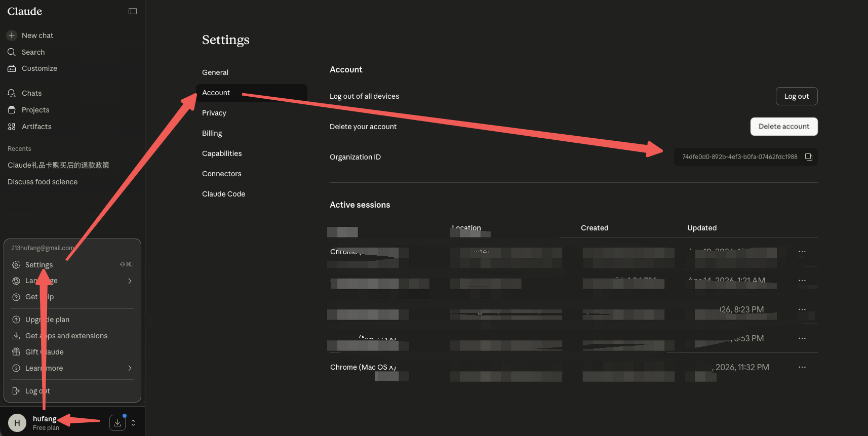Open Projects from the sidebar
The width and height of the screenshot is (868, 436).
click(x=35, y=110)
